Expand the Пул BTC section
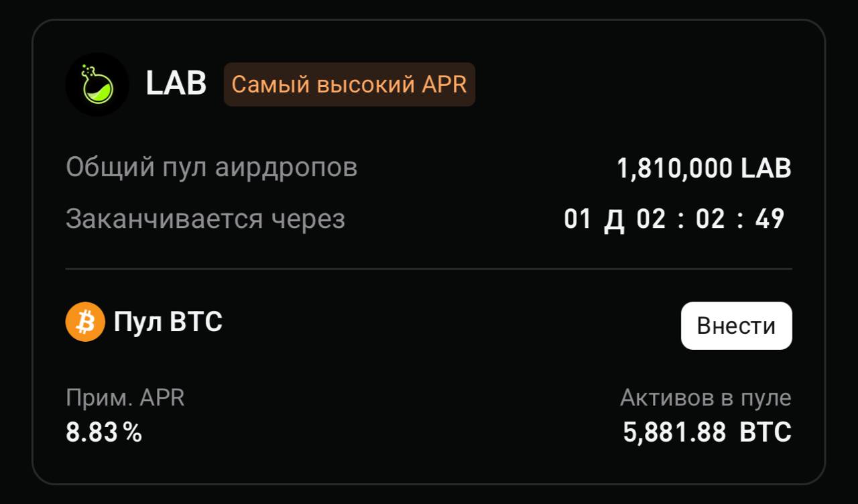This screenshot has height=504, width=858. point(168,322)
